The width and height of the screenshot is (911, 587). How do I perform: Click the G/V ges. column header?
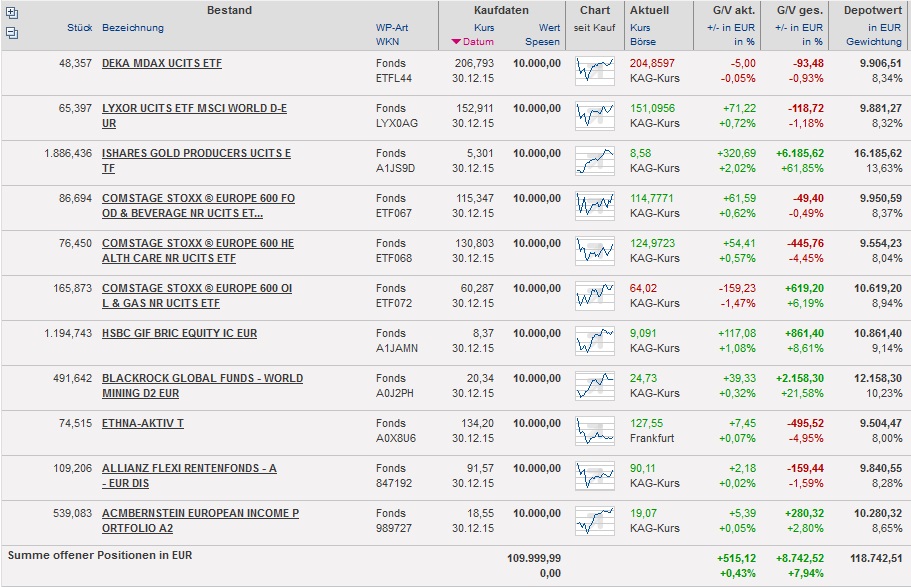tap(799, 10)
